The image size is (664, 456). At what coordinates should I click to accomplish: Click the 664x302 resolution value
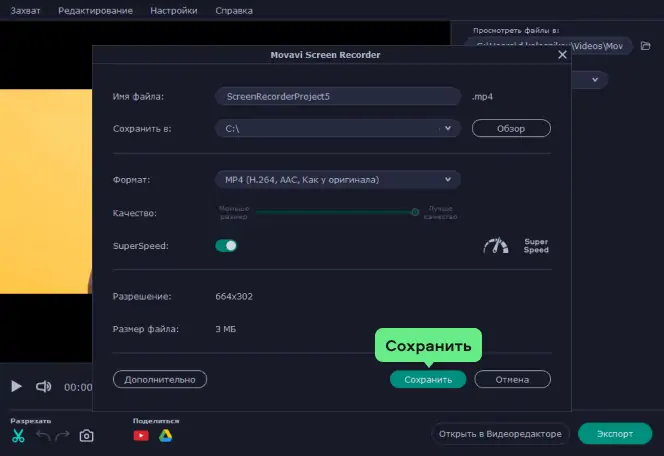coord(234,296)
